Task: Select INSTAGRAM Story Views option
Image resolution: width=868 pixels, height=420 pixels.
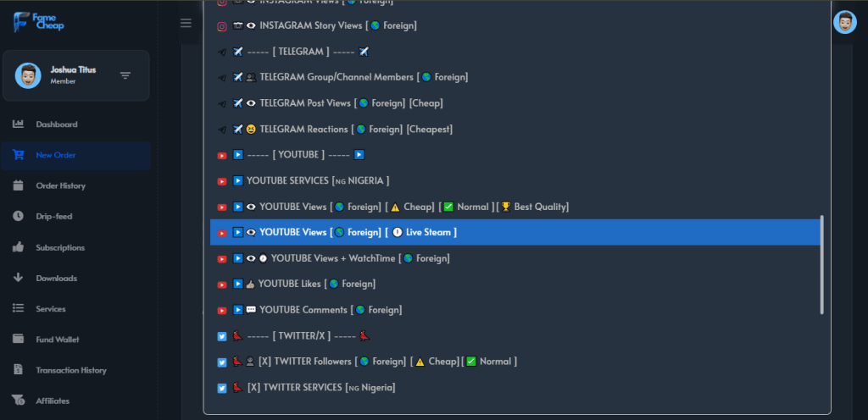Action: point(515,25)
